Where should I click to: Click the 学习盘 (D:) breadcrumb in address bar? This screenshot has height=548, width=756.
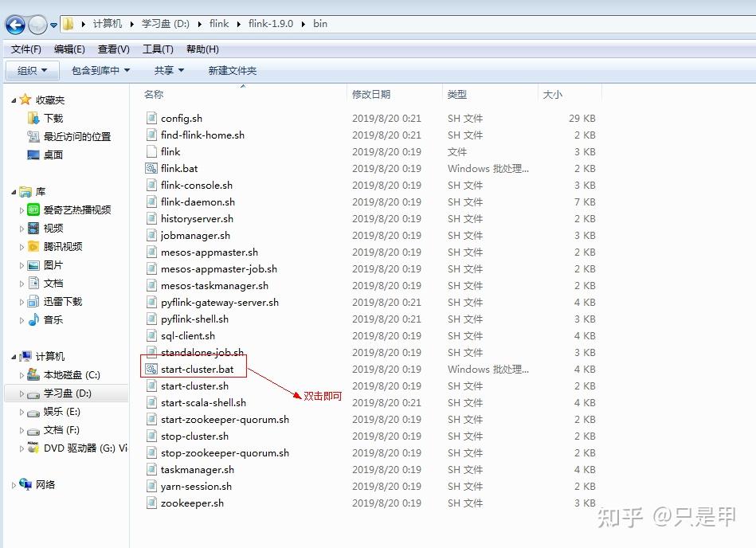click(166, 24)
